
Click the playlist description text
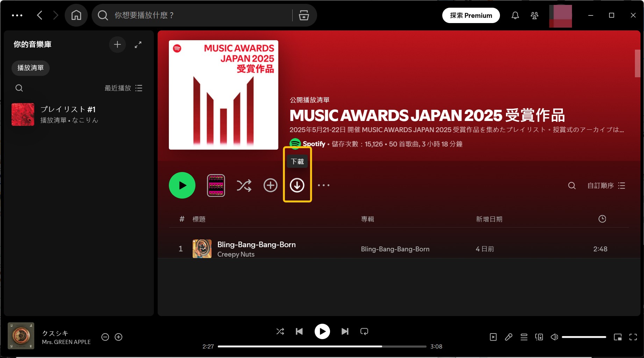tap(457, 130)
